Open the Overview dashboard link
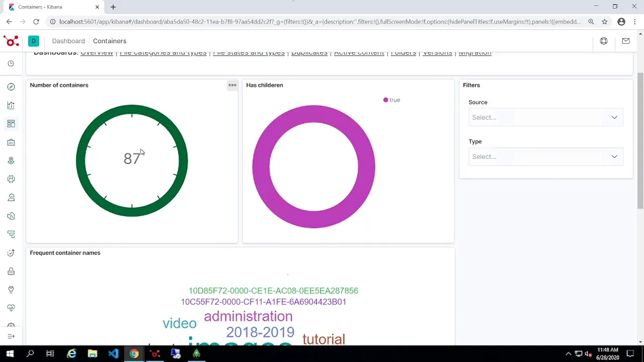The height and width of the screenshot is (362, 644). (97, 53)
